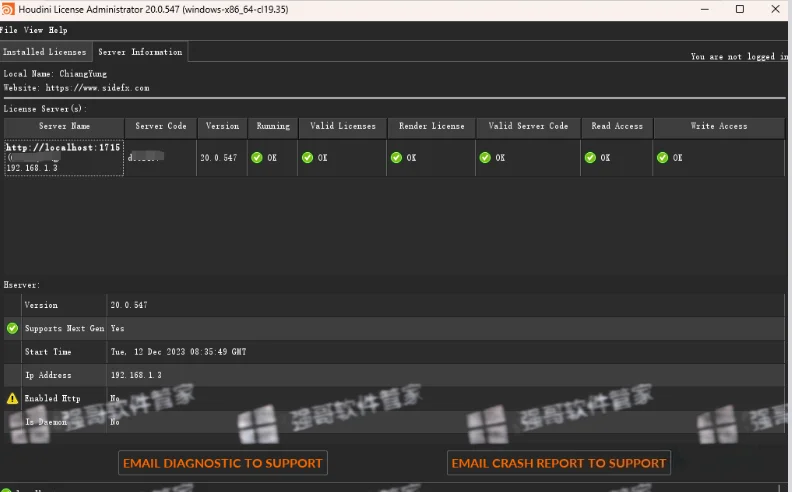Select the http://localhost:1715 server entry
Viewport: 792px width, 492px height.
tap(64, 158)
